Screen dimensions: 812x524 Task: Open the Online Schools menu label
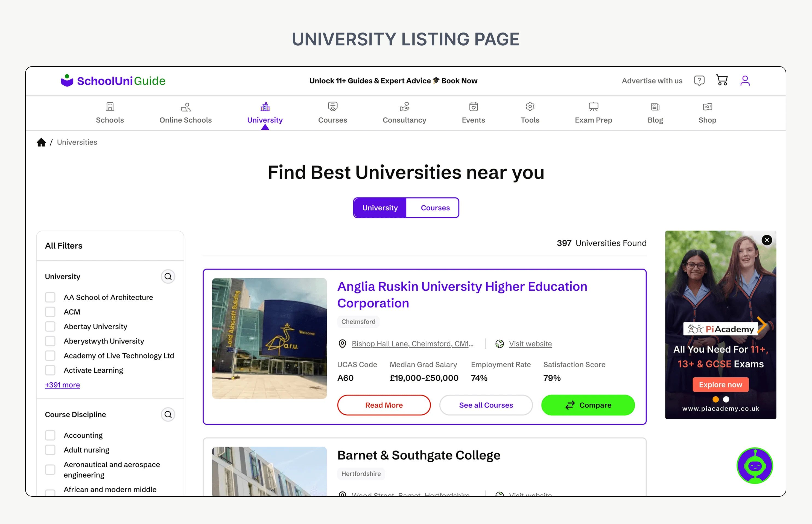click(186, 120)
